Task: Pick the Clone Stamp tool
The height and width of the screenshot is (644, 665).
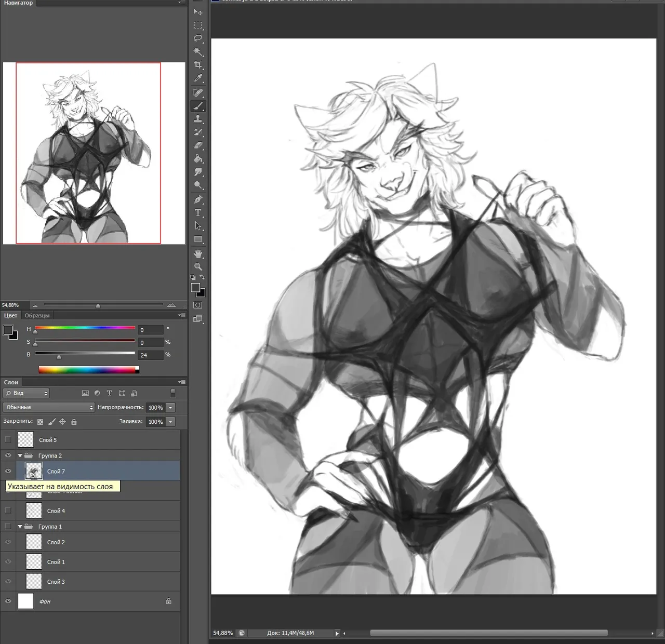Action: (x=198, y=119)
